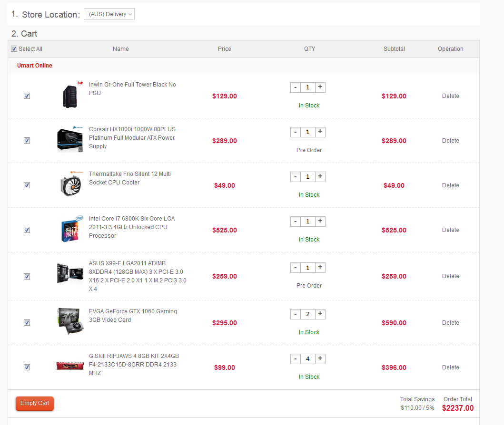The height and width of the screenshot is (425, 504).
Task: Increase quantity of Intel Core i7 6800K
Action: [320, 221]
